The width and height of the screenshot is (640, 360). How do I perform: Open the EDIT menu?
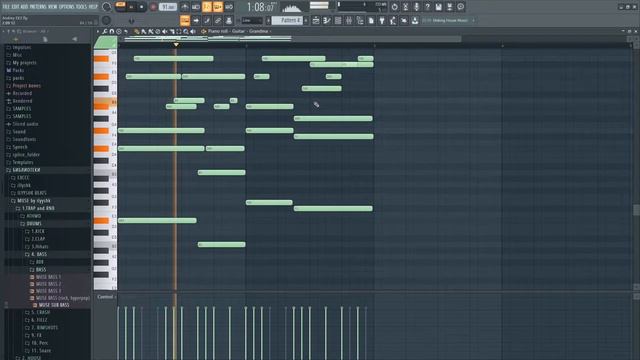[x=15, y=7]
